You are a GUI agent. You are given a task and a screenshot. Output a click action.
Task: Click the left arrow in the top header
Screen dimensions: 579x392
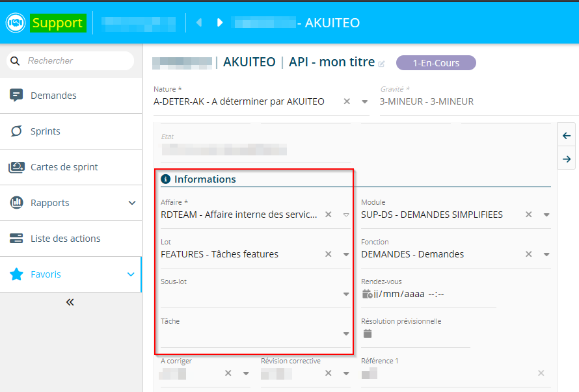[x=199, y=23]
